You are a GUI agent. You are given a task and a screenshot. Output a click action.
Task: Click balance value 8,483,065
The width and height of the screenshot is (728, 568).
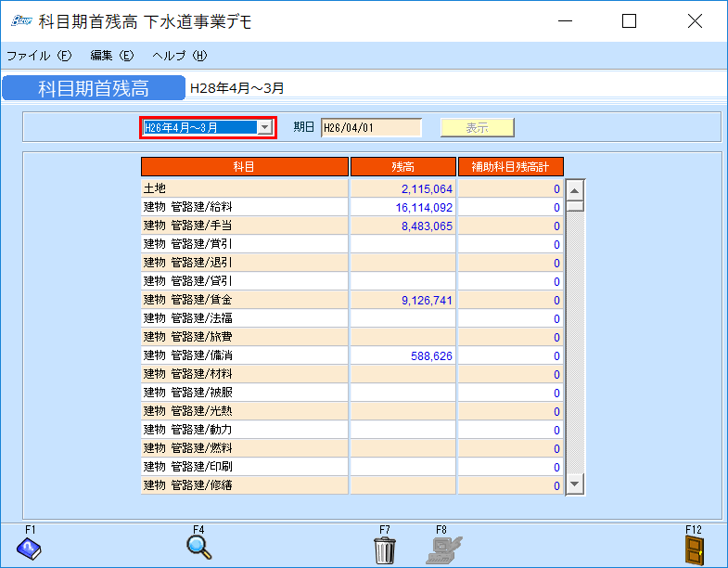pyautogui.click(x=427, y=226)
